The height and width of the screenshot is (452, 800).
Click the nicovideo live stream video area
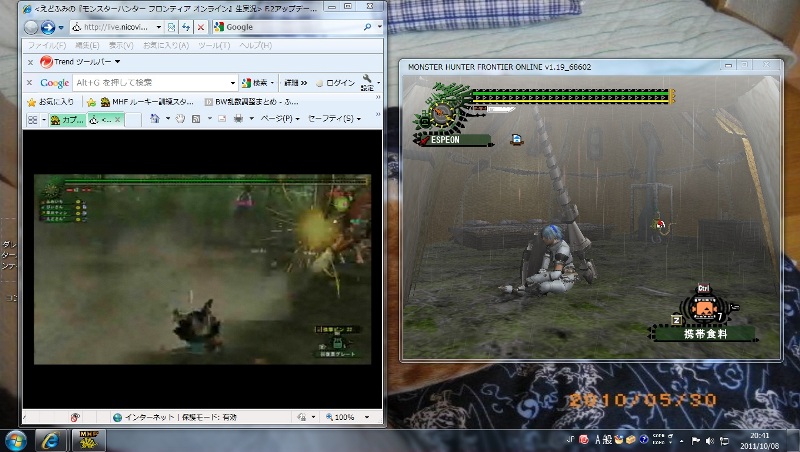[x=203, y=269]
